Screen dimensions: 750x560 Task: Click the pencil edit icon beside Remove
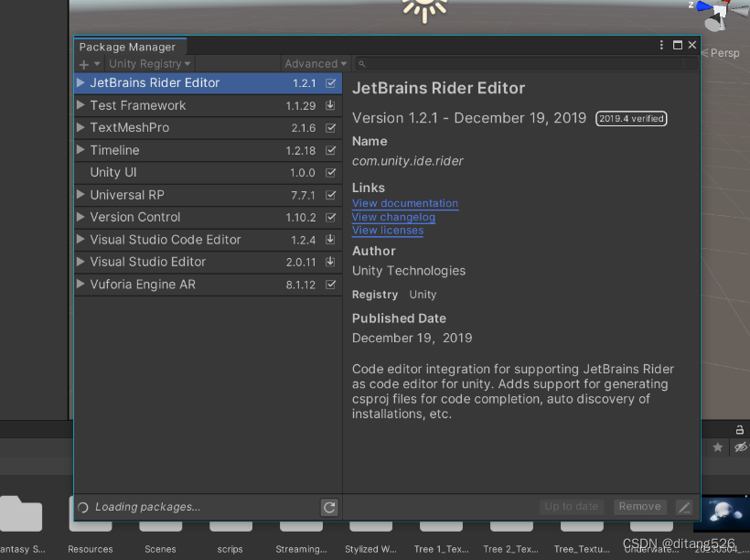pos(684,507)
